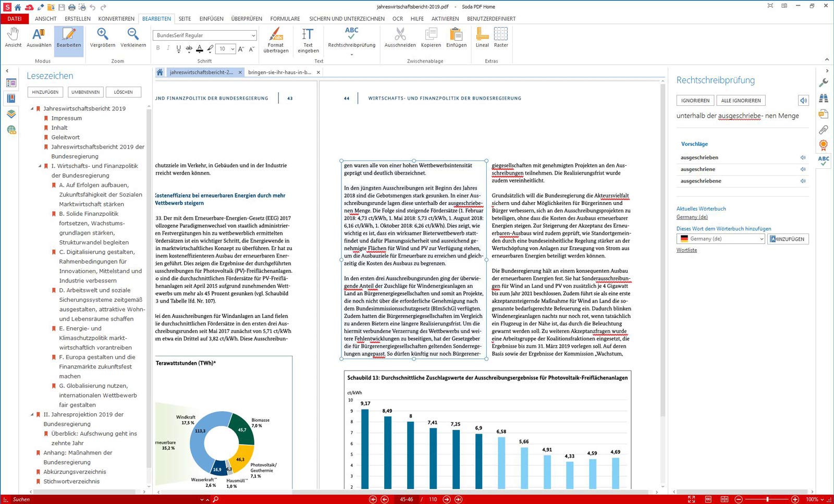Adjust the zoom slider in status bar
The width and height of the screenshot is (834, 504).
(767, 499)
